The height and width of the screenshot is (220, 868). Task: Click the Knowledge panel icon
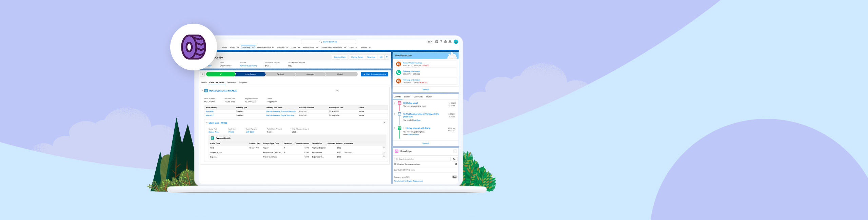397,151
